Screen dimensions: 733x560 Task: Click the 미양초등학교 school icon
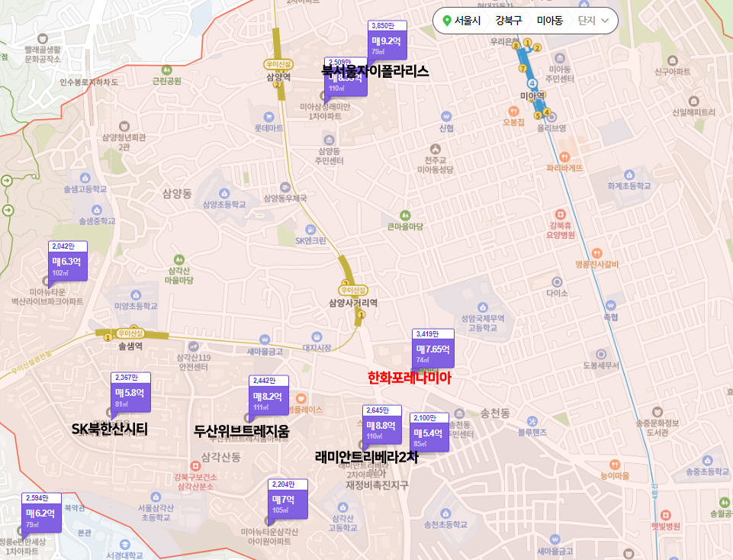(x=136, y=295)
